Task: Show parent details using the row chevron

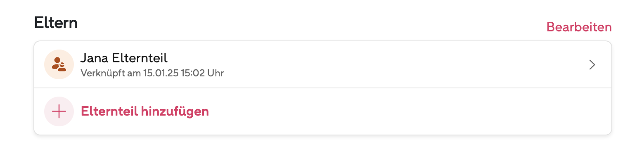Action: (592, 65)
